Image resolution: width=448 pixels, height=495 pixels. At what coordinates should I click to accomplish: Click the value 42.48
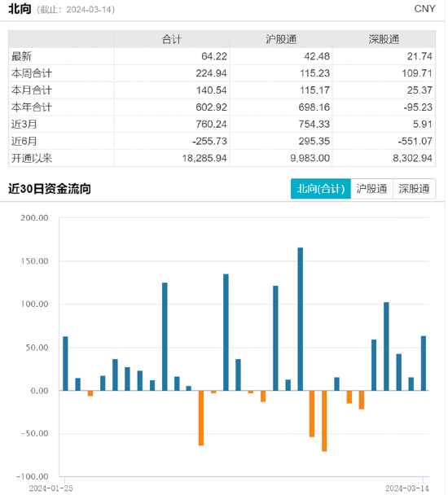click(x=317, y=56)
